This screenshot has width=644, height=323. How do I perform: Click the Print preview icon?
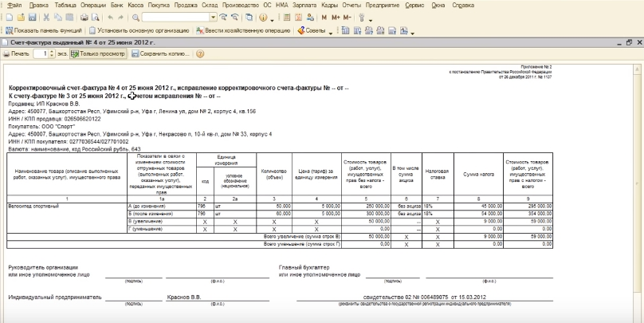pos(96,17)
